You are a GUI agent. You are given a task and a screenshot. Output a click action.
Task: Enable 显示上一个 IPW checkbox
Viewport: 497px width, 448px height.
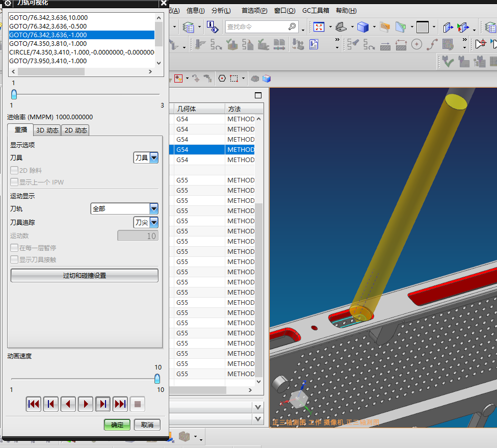pos(14,182)
